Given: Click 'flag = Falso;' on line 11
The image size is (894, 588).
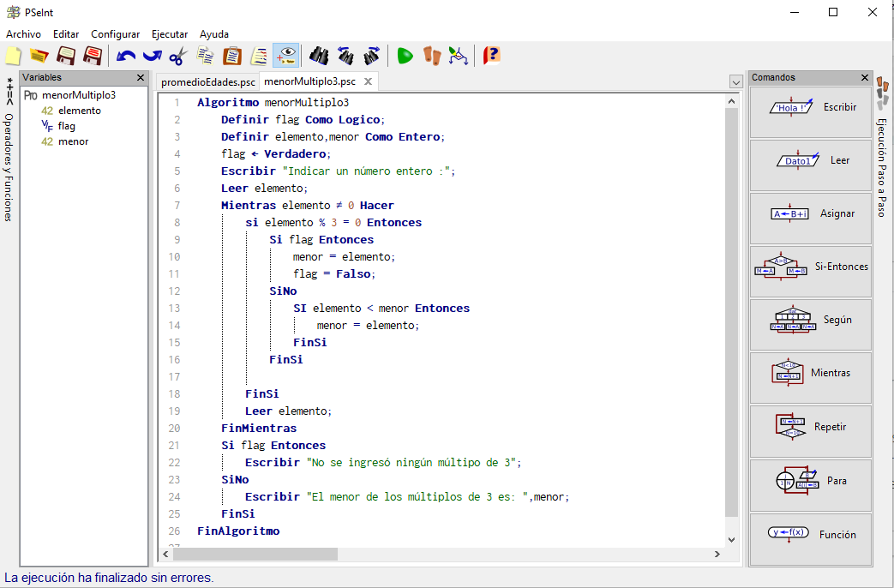Looking at the screenshot, I should pyautogui.click(x=334, y=274).
